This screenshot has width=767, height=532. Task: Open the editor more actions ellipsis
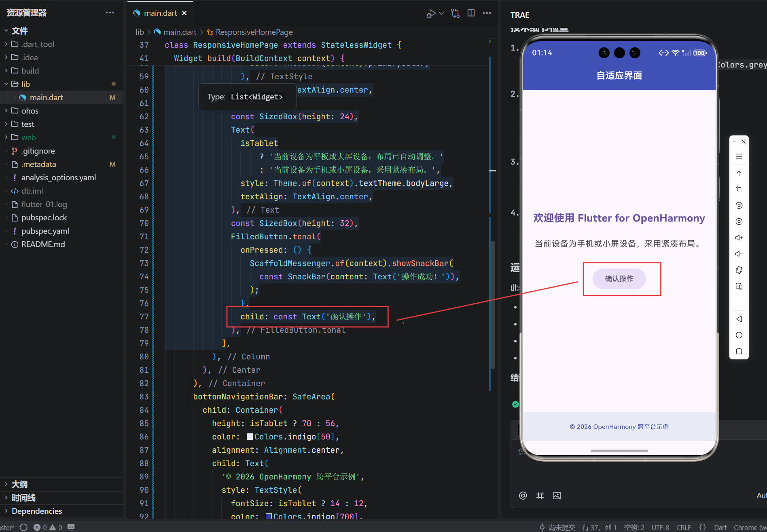point(487,13)
